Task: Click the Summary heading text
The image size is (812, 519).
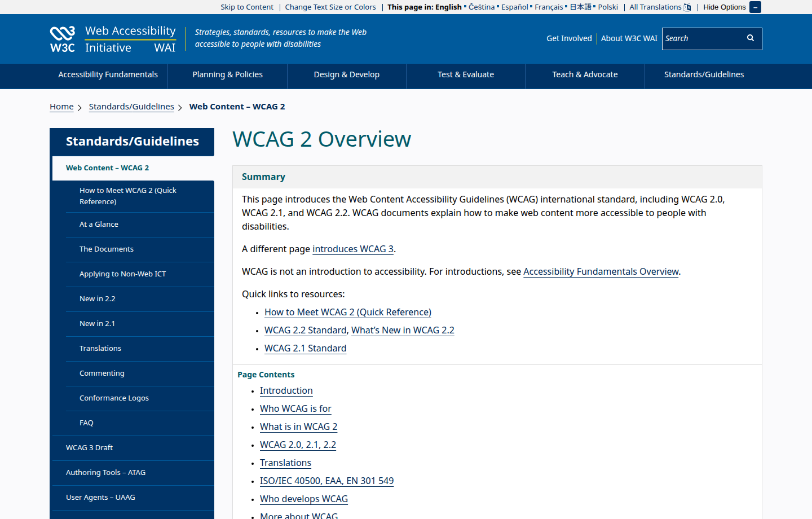Action: (x=263, y=177)
